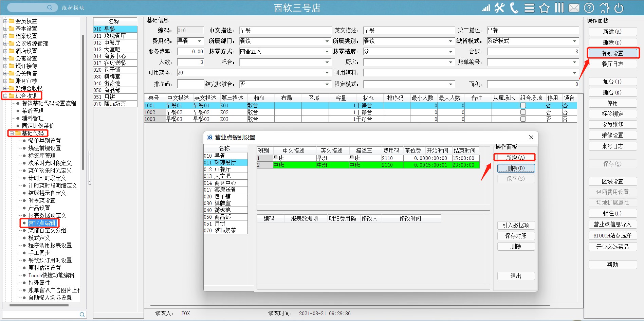Click magnifier icon in bottom-left search field
This screenshot has width=644, height=321.
point(82,315)
